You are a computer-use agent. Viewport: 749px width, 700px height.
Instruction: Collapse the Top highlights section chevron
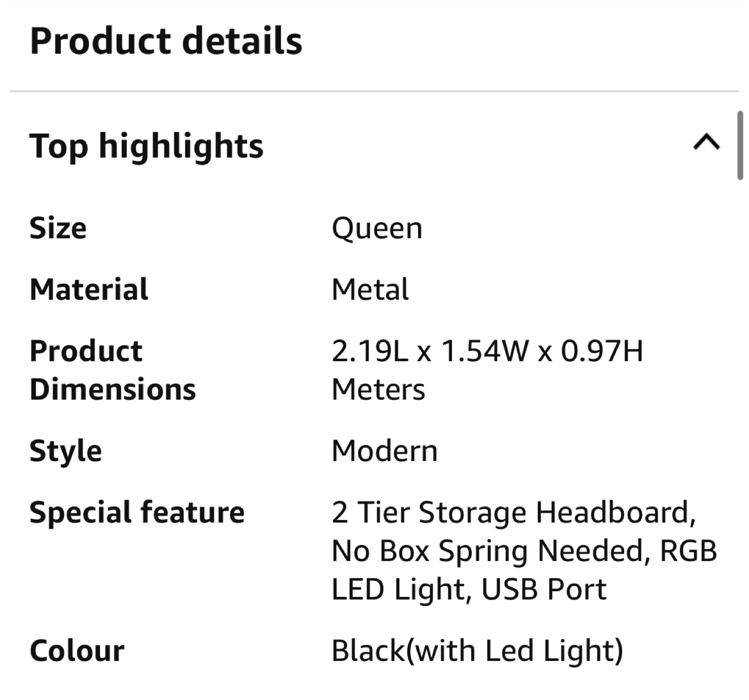[706, 142]
